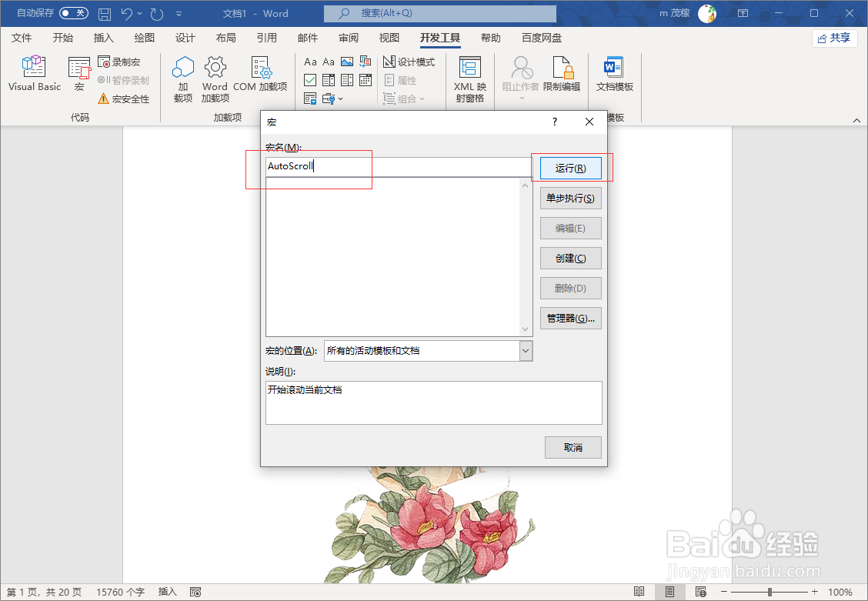Click the 15760 个字 word count
The height and width of the screenshot is (601, 868).
coord(120,592)
